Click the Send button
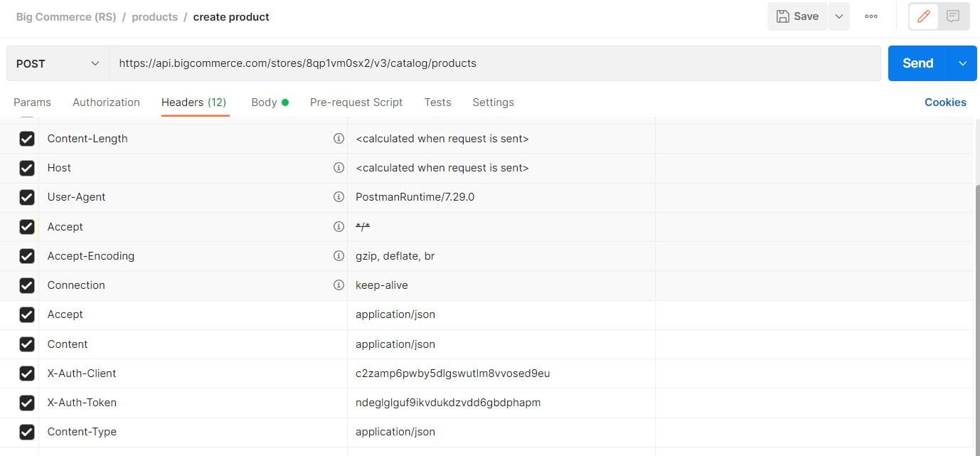980x456 pixels. (917, 63)
